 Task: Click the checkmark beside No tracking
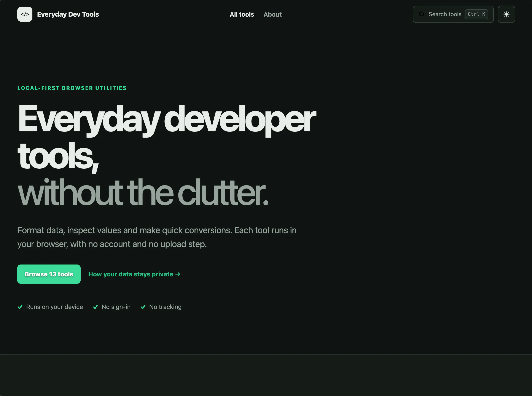(x=143, y=307)
